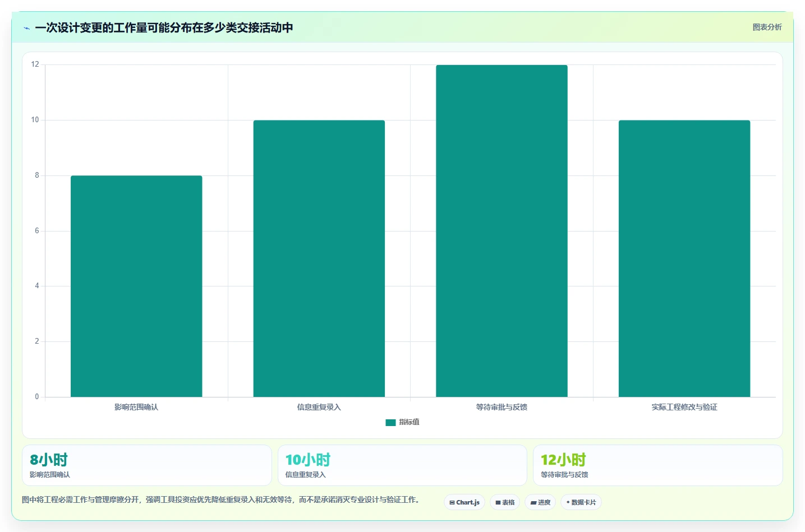Click the 信息重复录入 caption under 10小时

click(306, 475)
